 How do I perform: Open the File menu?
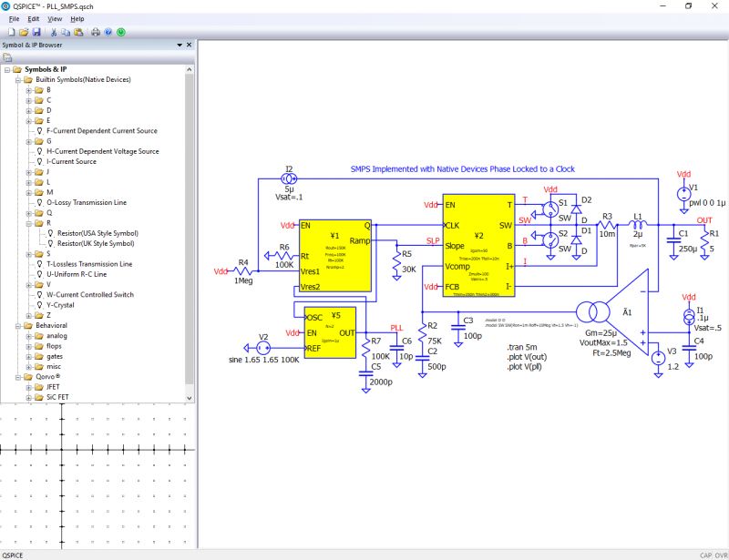coord(13,17)
